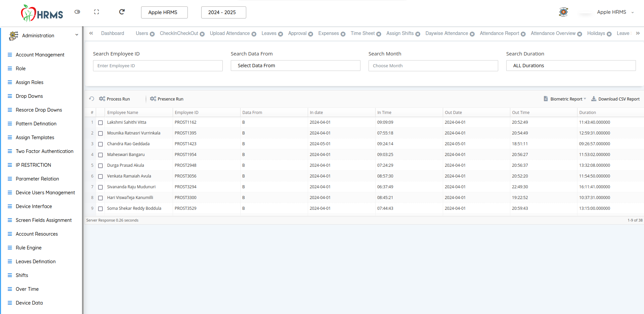Check Hari ViswaTeja Kanumilli row box
644x314 pixels.
(x=100, y=198)
